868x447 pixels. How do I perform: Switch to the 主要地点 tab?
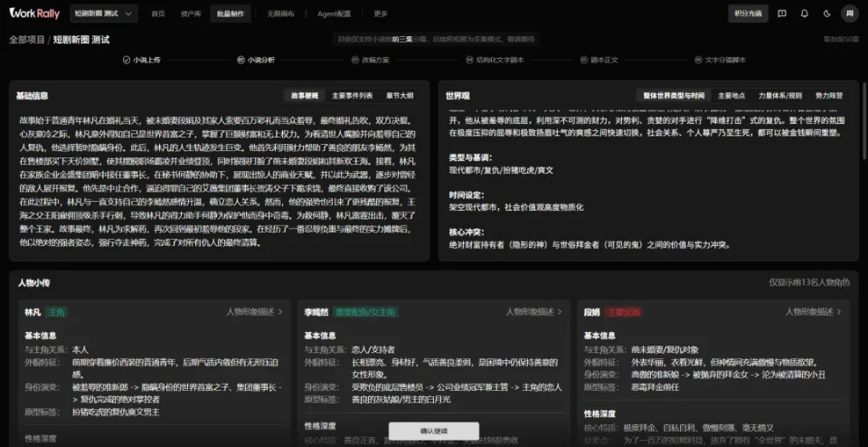point(731,95)
